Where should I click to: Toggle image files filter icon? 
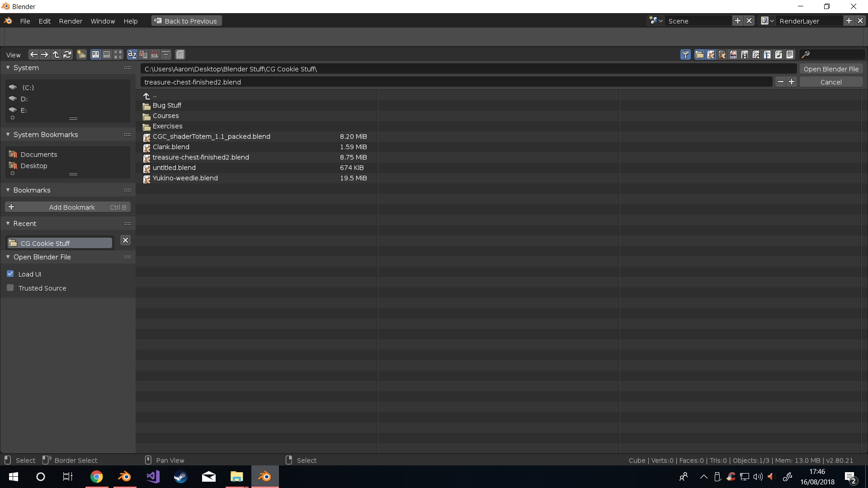[733, 55]
